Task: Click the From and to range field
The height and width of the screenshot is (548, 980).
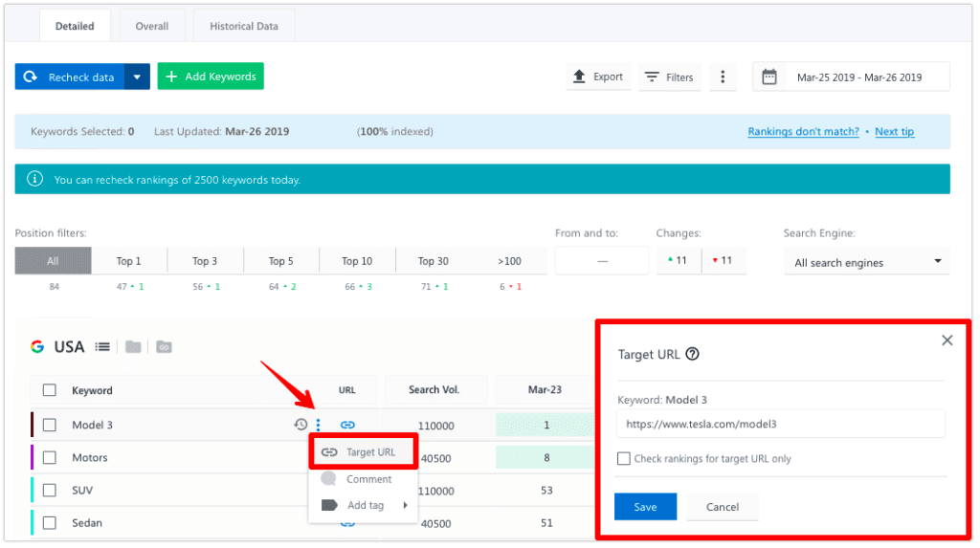Action: [x=602, y=260]
